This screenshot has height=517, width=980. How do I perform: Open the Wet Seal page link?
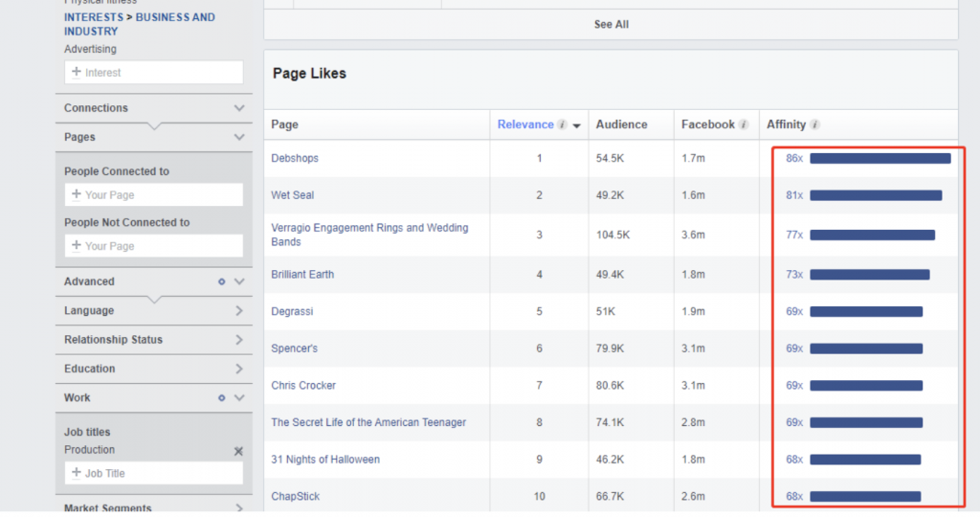293,195
